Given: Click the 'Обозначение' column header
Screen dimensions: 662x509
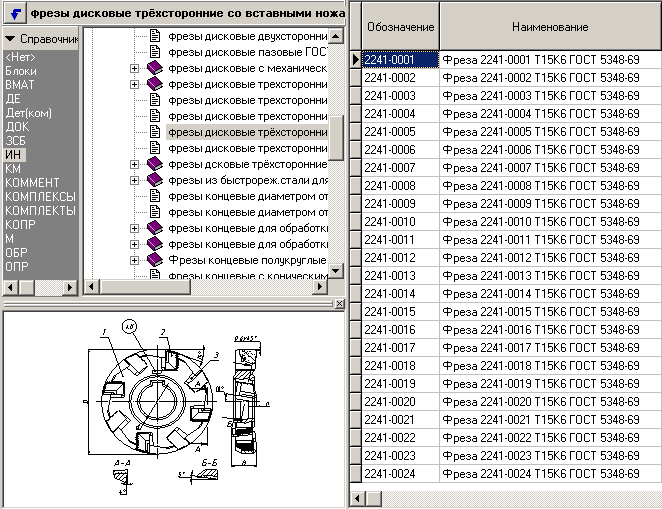Looking at the screenshot, I should (x=399, y=26).
